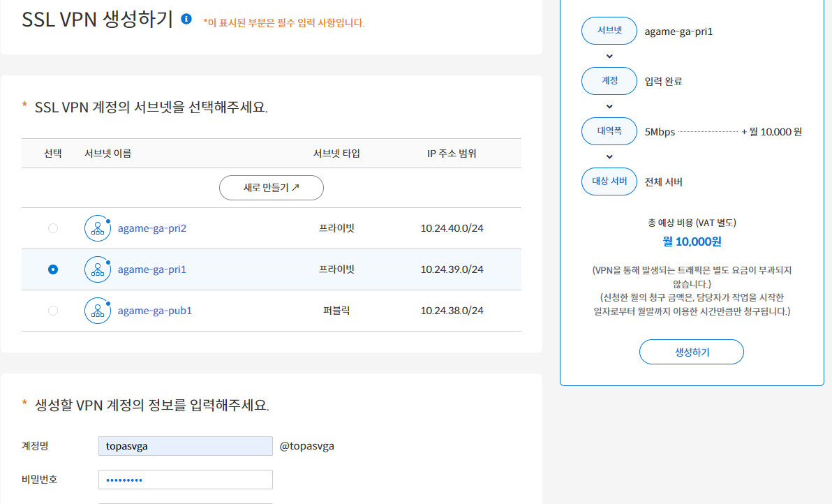Open the 계정 step badge

click(609, 81)
